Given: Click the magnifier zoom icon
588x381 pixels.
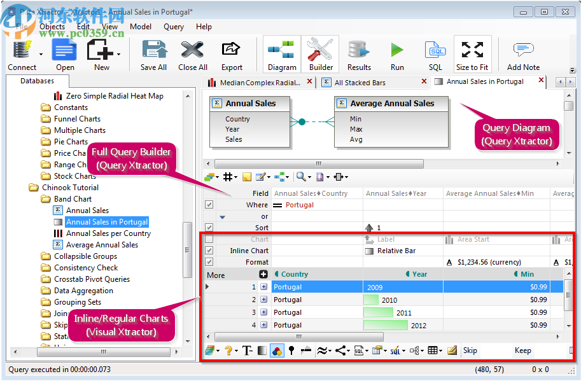Looking at the screenshot, I should click(x=301, y=177).
